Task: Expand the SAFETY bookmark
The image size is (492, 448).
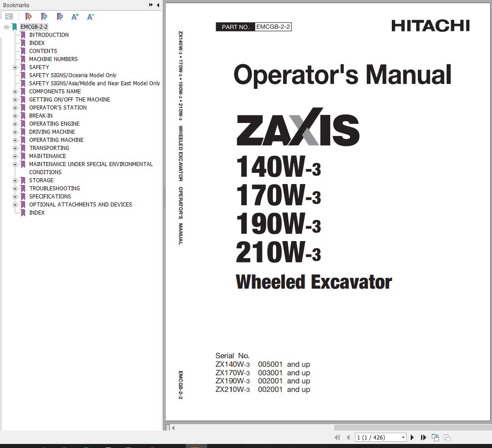Action: point(15,67)
